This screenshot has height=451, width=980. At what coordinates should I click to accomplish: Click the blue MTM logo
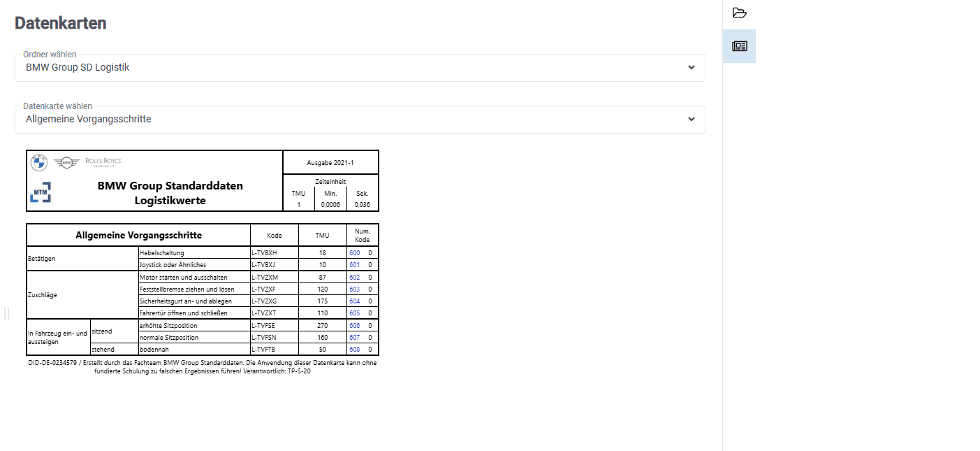tap(41, 192)
